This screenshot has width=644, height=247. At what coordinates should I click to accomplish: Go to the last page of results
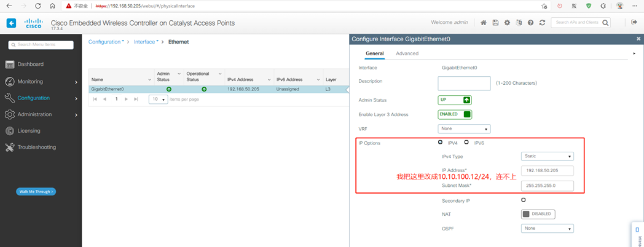[136, 100]
